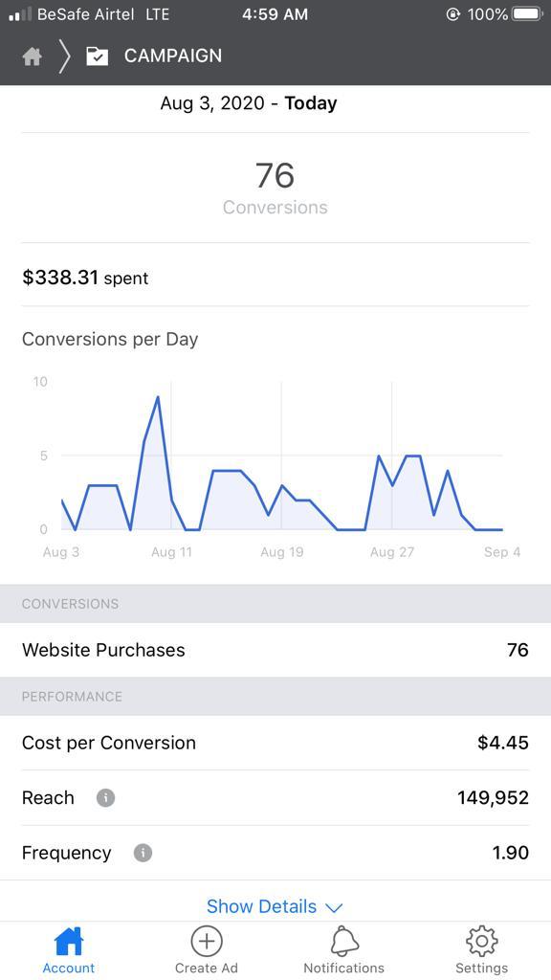Expand Show Details chevron
This screenshot has height=980, width=551.
coord(335,907)
